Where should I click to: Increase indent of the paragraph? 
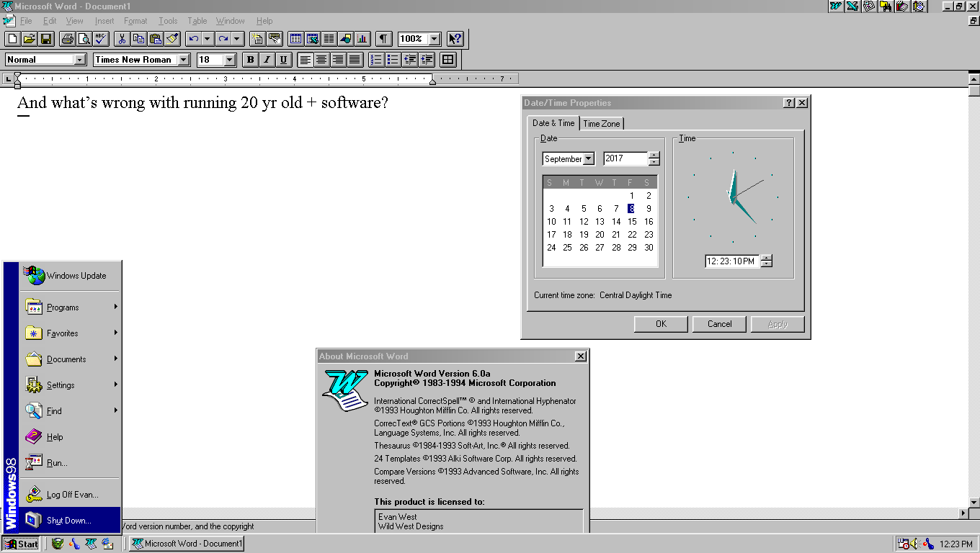pos(426,60)
